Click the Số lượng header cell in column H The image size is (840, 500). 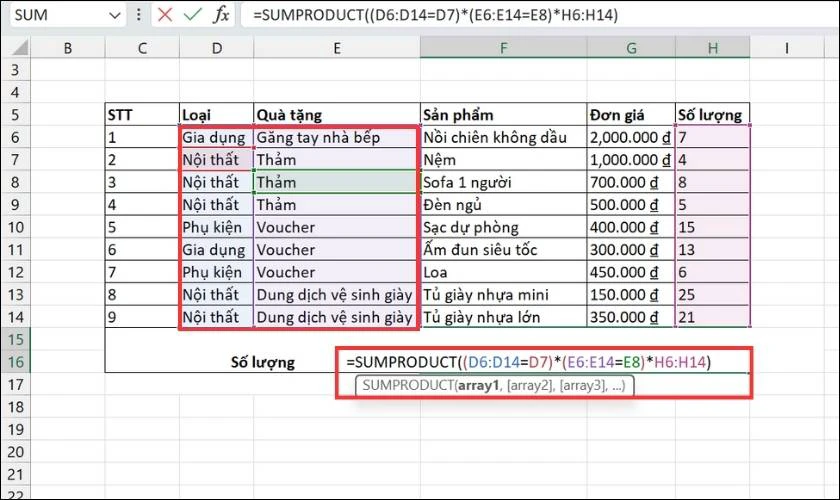coord(712,115)
